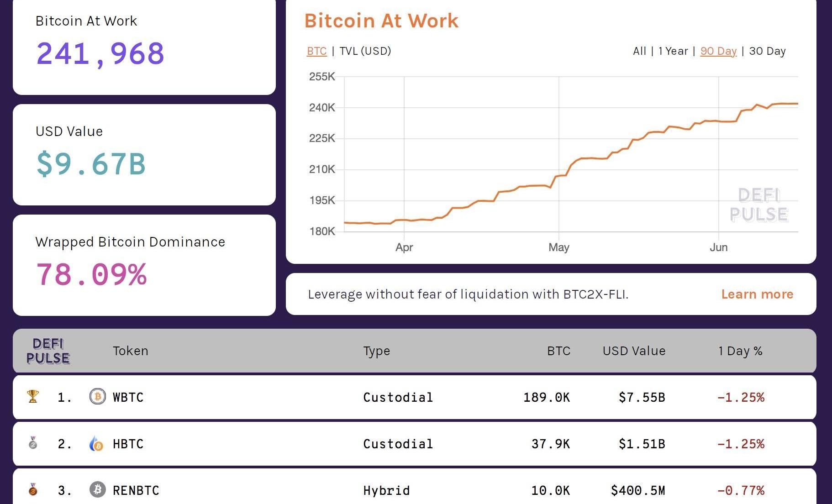Click the DeFi Pulse chart watermark logo

758,205
